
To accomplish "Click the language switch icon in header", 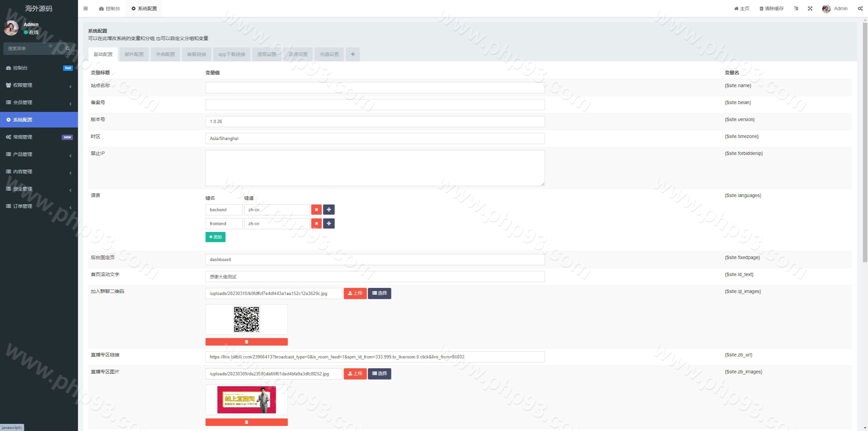I will click(x=796, y=8).
